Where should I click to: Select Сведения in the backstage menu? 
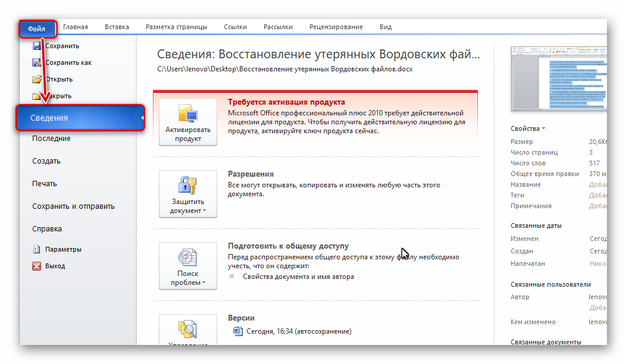click(x=80, y=118)
